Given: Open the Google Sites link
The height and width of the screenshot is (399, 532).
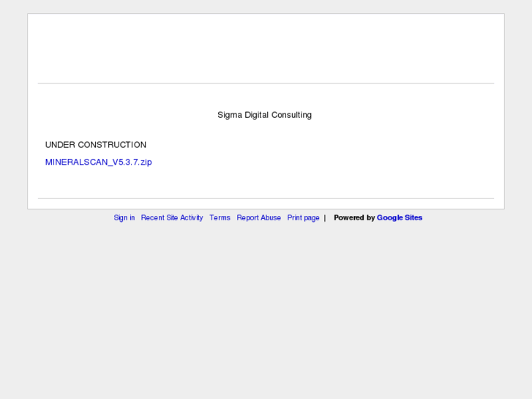Looking at the screenshot, I should [400, 217].
